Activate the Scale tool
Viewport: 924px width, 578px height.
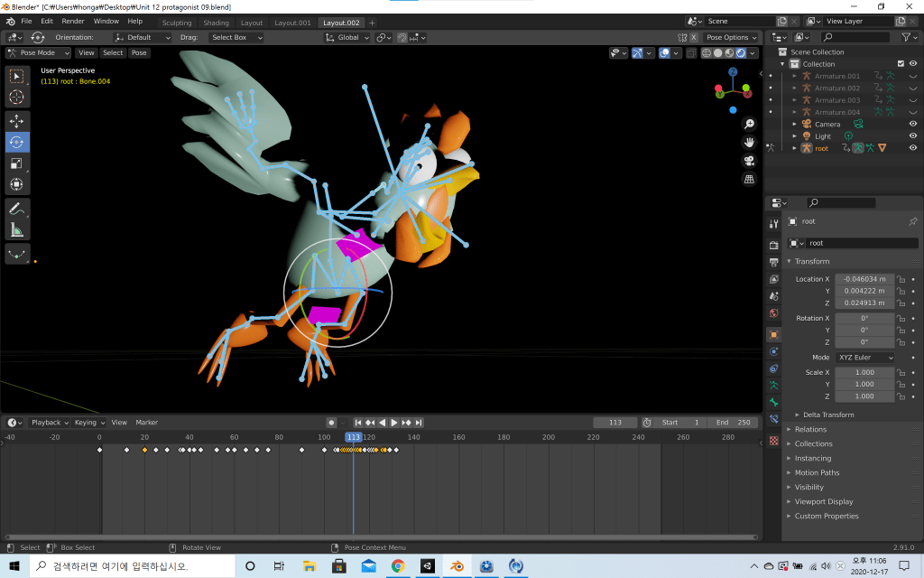pos(17,163)
